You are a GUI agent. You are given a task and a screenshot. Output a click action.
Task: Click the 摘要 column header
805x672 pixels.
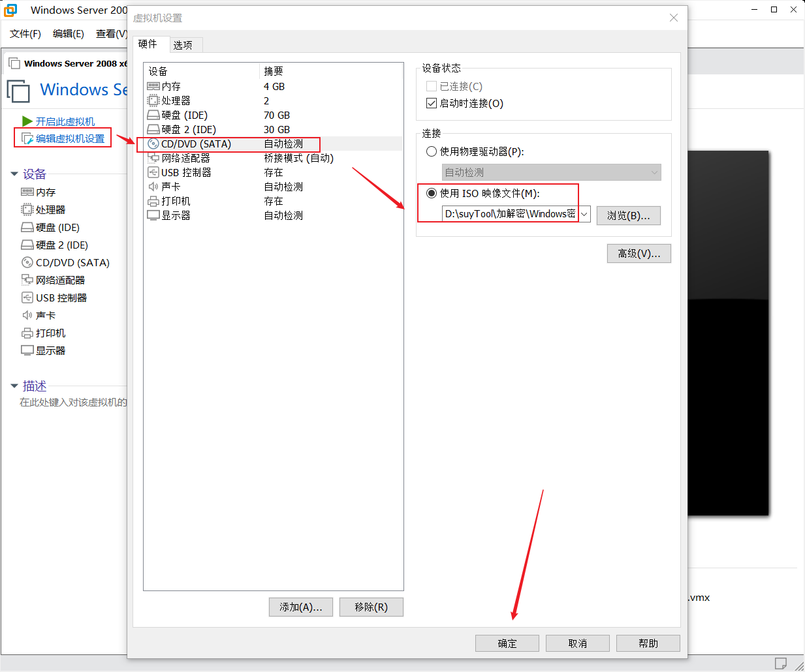click(331, 71)
